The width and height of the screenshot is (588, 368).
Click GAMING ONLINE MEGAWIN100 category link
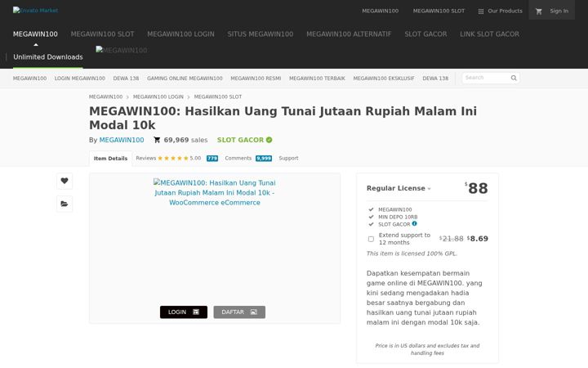coord(185,79)
